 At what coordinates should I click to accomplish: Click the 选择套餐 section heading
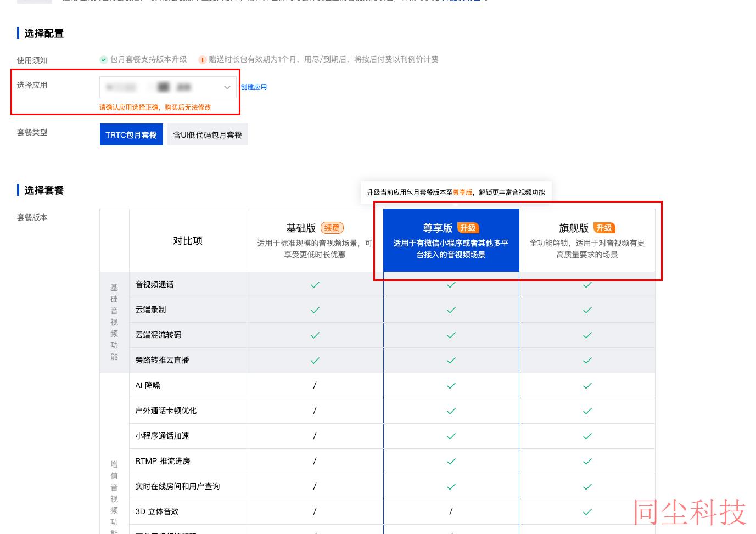pyautogui.click(x=44, y=190)
